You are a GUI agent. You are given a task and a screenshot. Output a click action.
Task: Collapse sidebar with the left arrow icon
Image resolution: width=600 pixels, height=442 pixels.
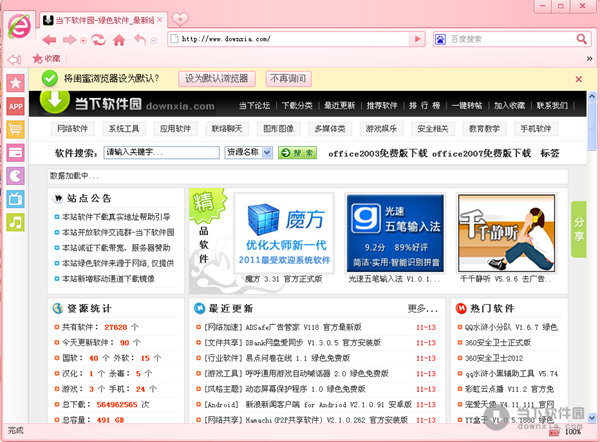pos(14,59)
